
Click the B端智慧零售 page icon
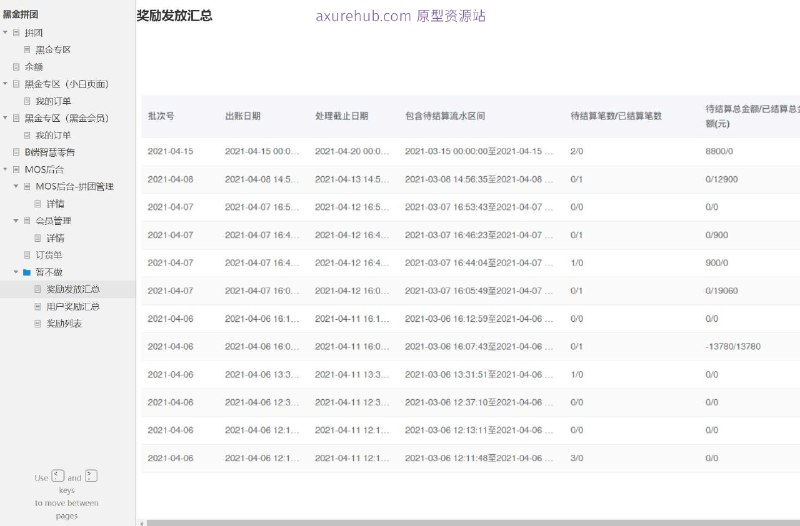click(16, 152)
